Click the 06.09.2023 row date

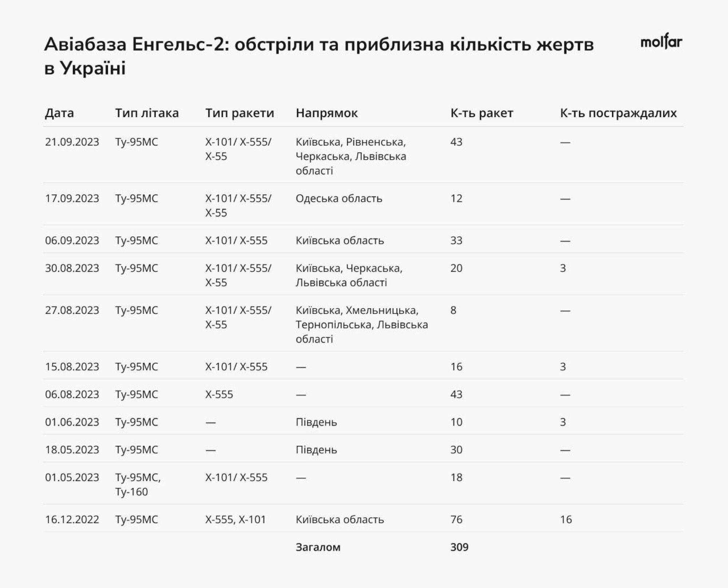[x=72, y=241]
